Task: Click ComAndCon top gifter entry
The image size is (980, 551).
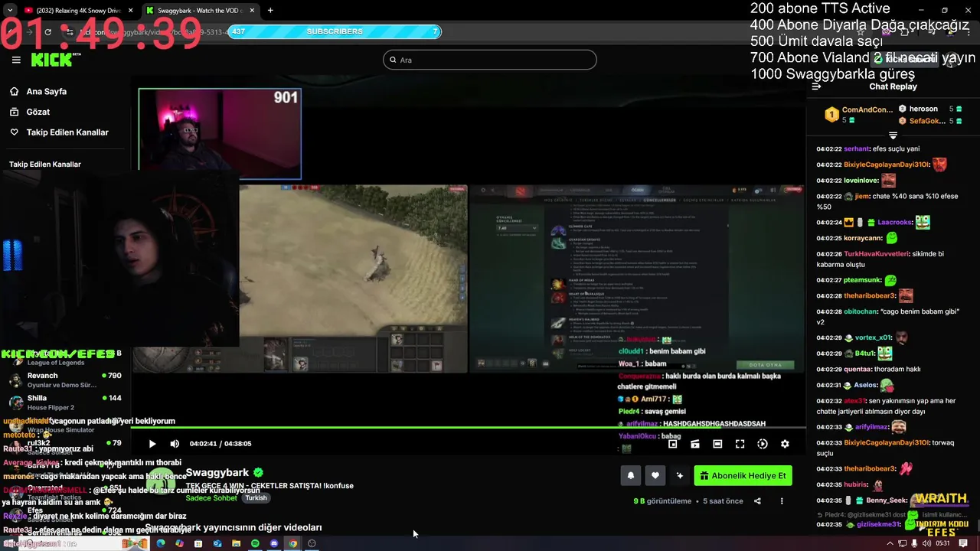Action: 858,115
